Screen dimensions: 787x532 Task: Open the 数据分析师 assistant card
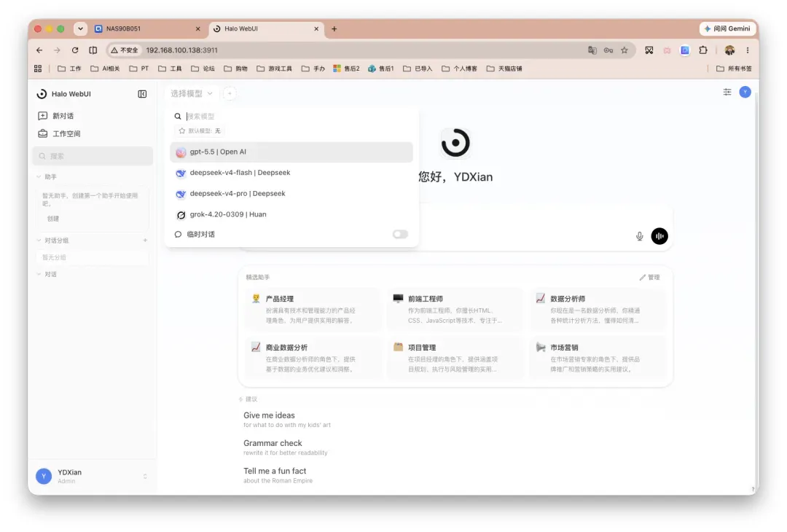pos(598,309)
